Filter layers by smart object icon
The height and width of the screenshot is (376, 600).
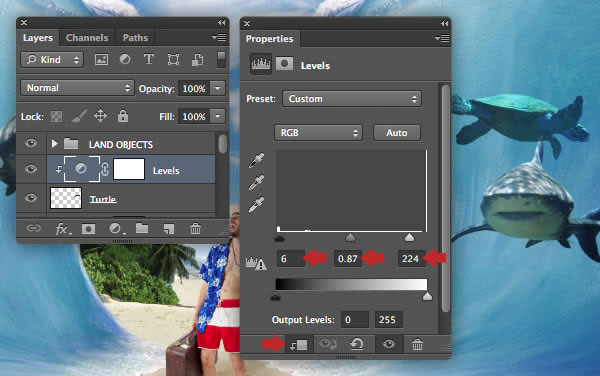pyautogui.click(x=197, y=59)
